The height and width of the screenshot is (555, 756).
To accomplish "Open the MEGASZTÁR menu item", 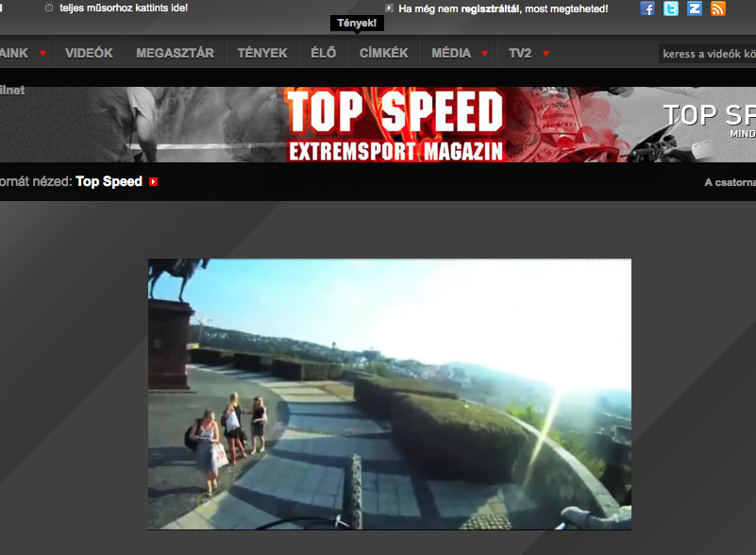I will tap(175, 53).
